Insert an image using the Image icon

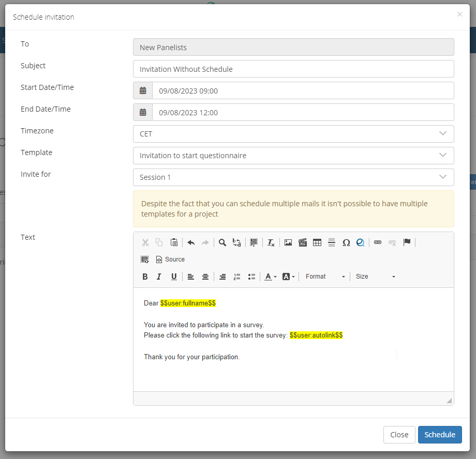[x=288, y=242]
